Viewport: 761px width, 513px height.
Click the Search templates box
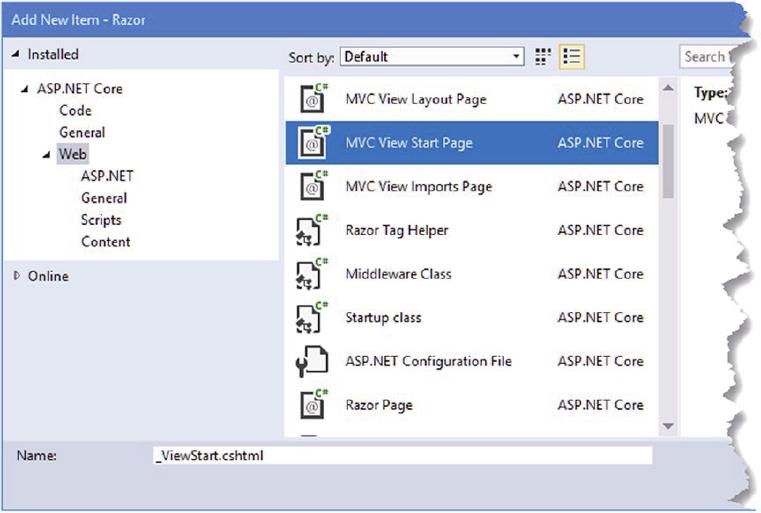point(706,57)
